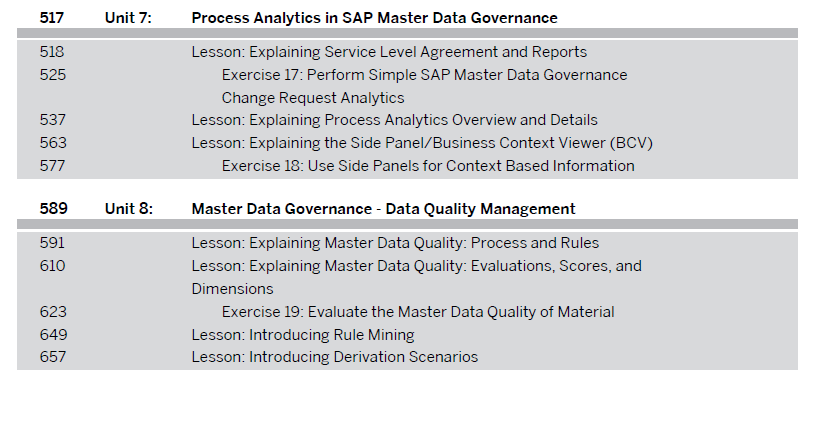Open Exercise 18: Use Side Panels entry

428,166
